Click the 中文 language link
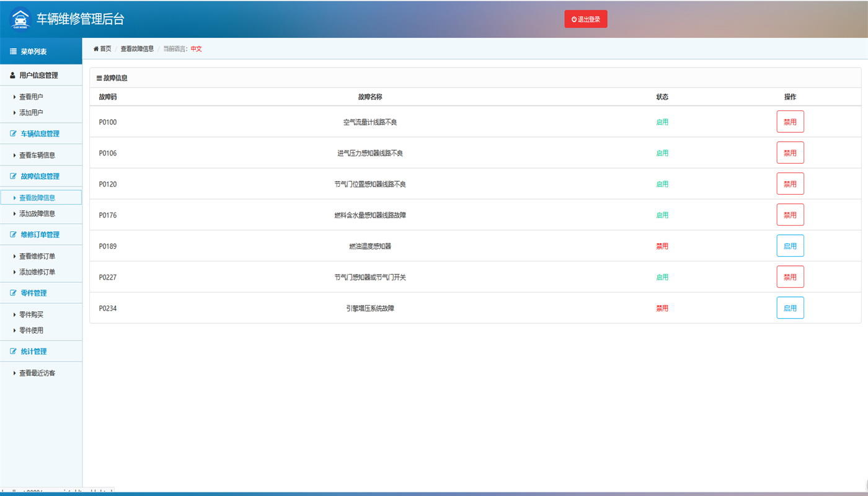The image size is (868, 496). (196, 49)
